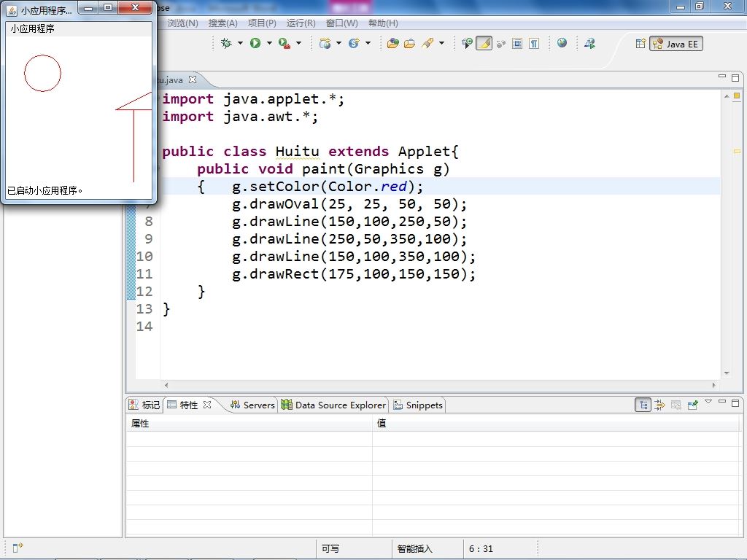Screen dimensions: 747x560
Task: Click the Run External Tools icon
Action: point(285,43)
